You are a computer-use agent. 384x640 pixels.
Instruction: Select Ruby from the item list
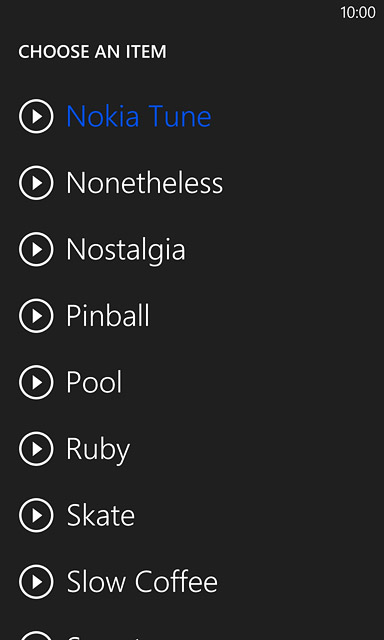(98, 451)
